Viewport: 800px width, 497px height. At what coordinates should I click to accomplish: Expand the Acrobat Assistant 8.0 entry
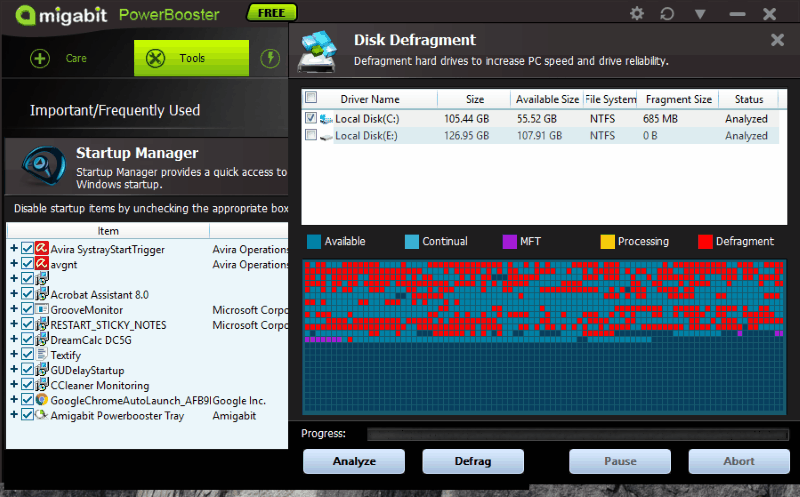14,294
